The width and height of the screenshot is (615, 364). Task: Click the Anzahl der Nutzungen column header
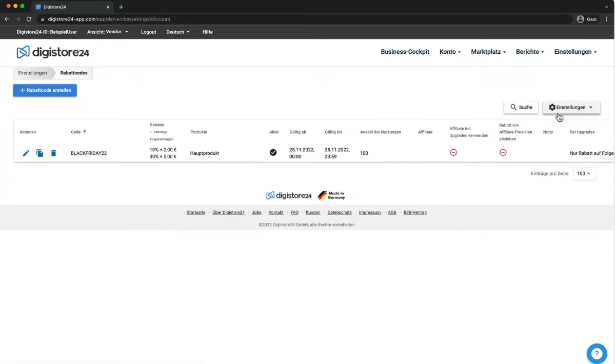pos(381,132)
